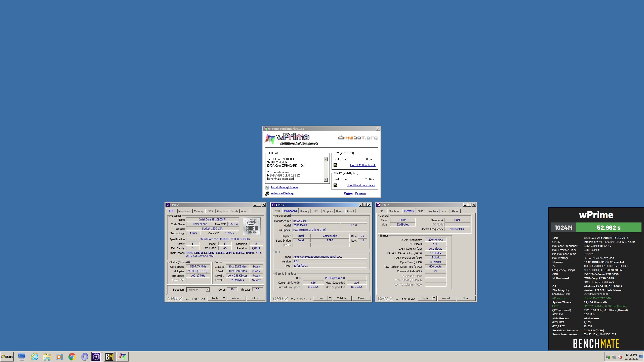Select Graphics tab in CPU-Z Mainboard window
The width and height of the screenshot is (644, 362).
(x=328, y=211)
